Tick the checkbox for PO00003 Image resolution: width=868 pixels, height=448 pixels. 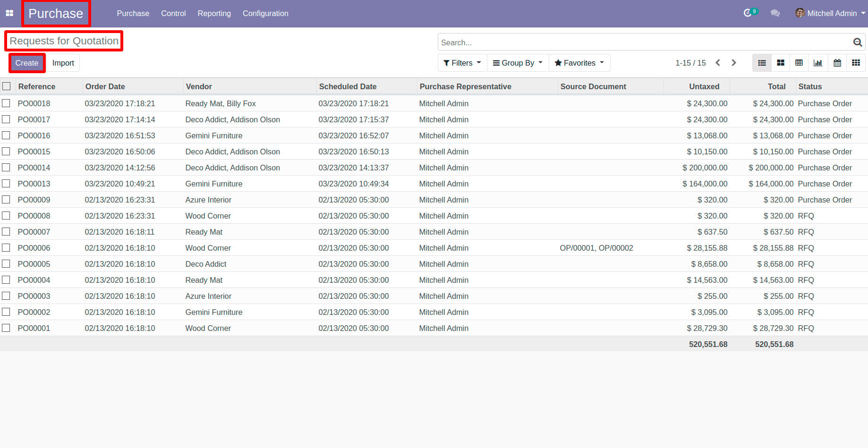(6, 296)
